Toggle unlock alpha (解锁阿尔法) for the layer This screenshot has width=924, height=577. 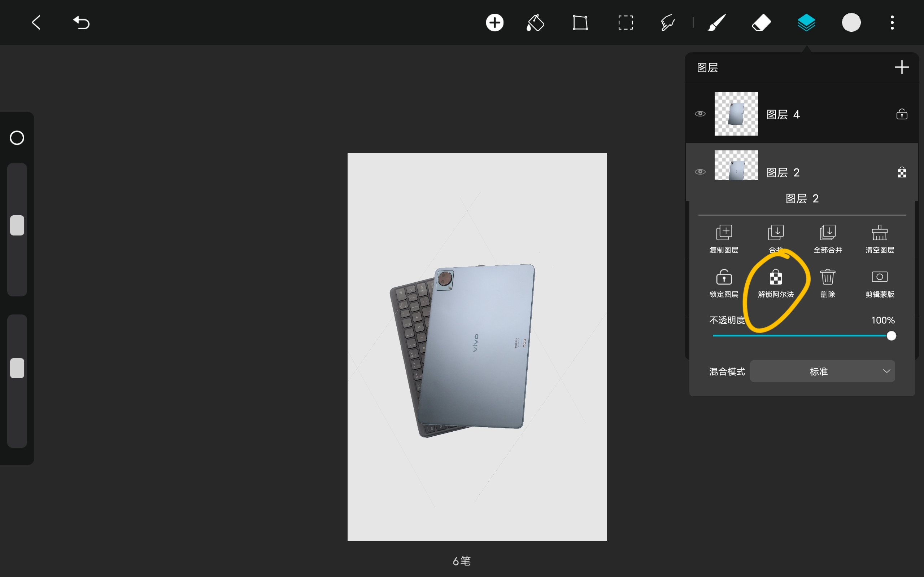pyautogui.click(x=775, y=283)
